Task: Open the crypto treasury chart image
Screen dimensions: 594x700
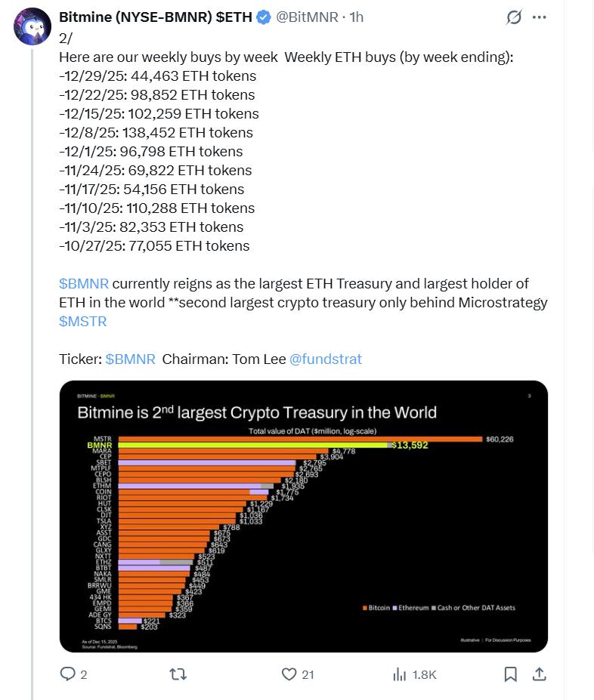Action: coord(303,516)
